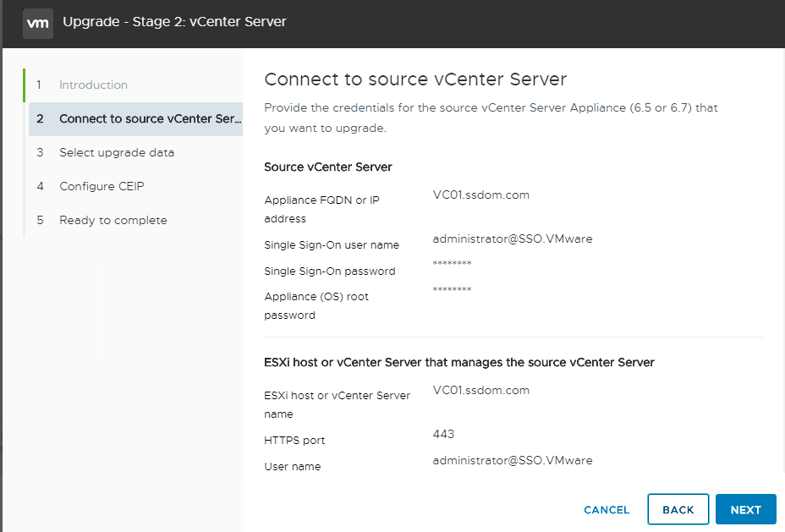Viewport: 785px width, 532px height.
Task: Click the VMware vm logo icon
Action: coord(38,23)
